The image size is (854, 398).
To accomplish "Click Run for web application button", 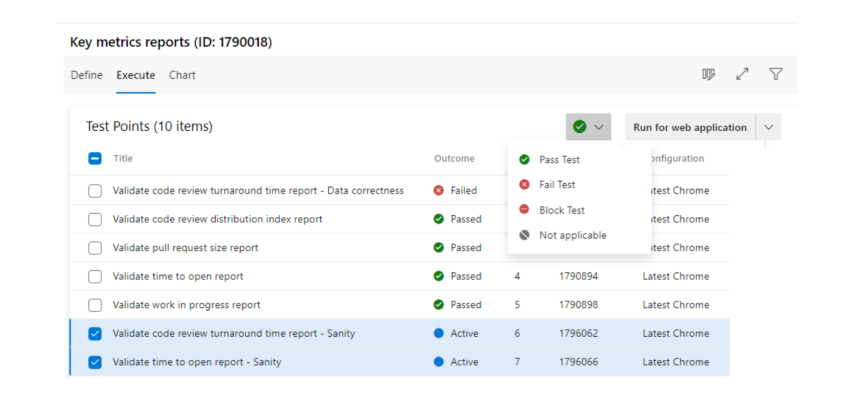I will pos(690,127).
